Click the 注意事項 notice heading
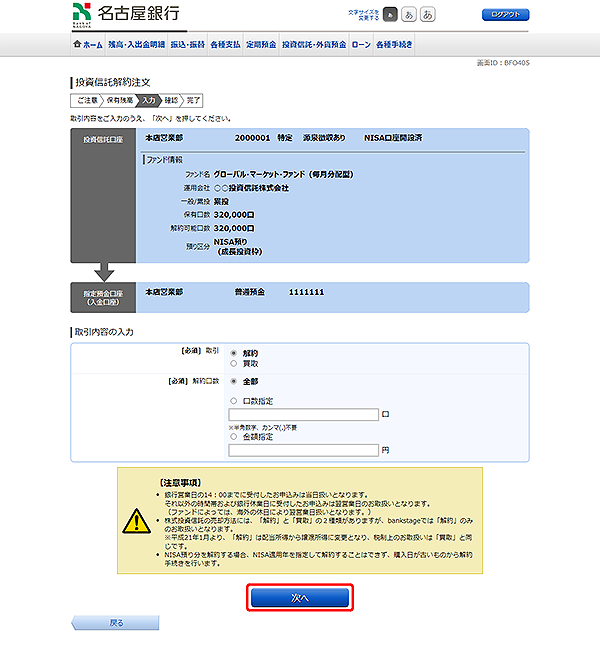Image resolution: width=600 pixels, height=649 pixels. pos(180,483)
